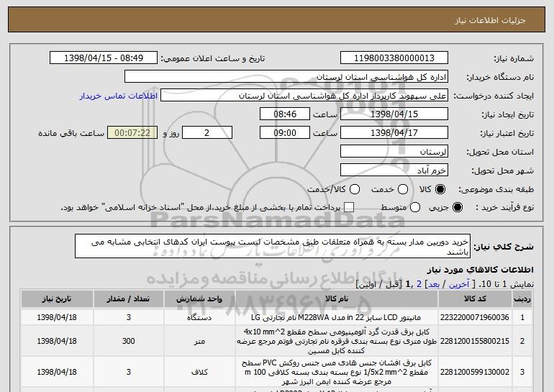Click the request creator name field
The height and width of the screenshot is (392, 554).
[304, 96]
